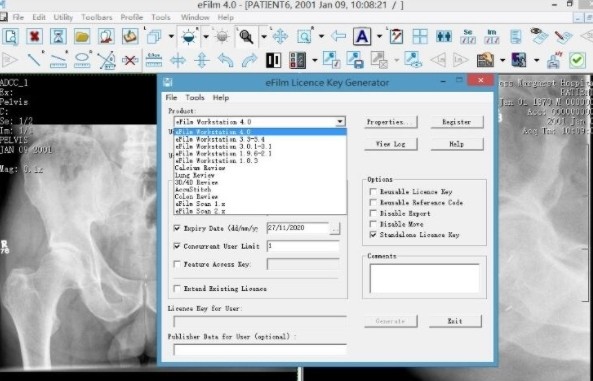Open the four-pane screen layout icon
Viewport: 593px width, 381px height.
(x=420, y=37)
